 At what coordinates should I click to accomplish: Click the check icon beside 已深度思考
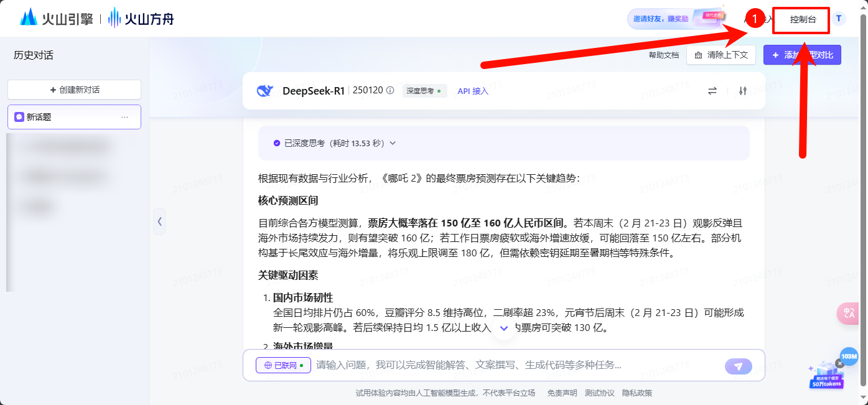[x=277, y=143]
